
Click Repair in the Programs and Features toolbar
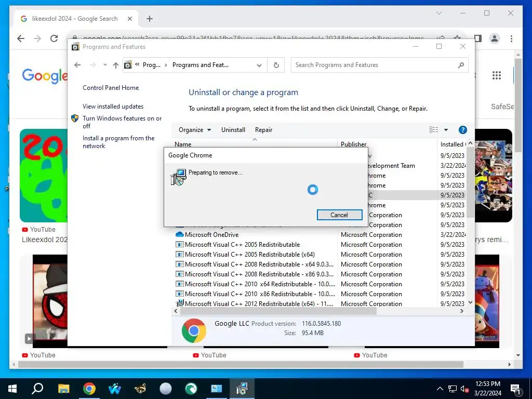(x=263, y=129)
